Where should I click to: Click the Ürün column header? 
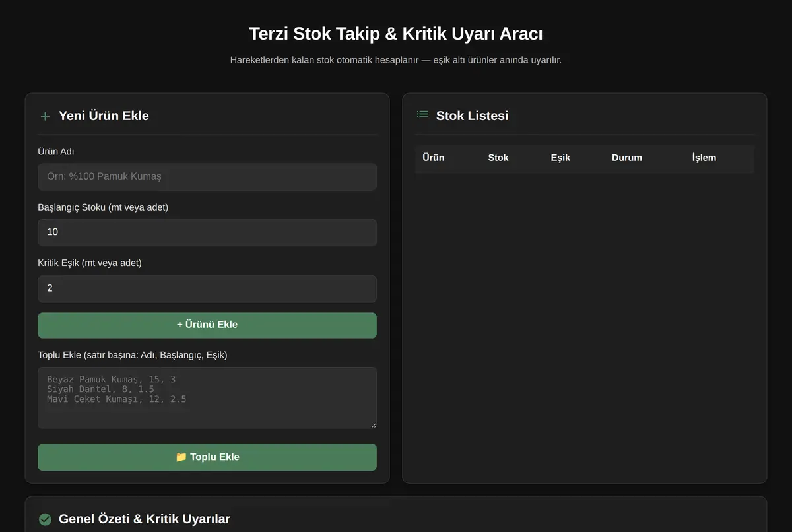tap(434, 158)
